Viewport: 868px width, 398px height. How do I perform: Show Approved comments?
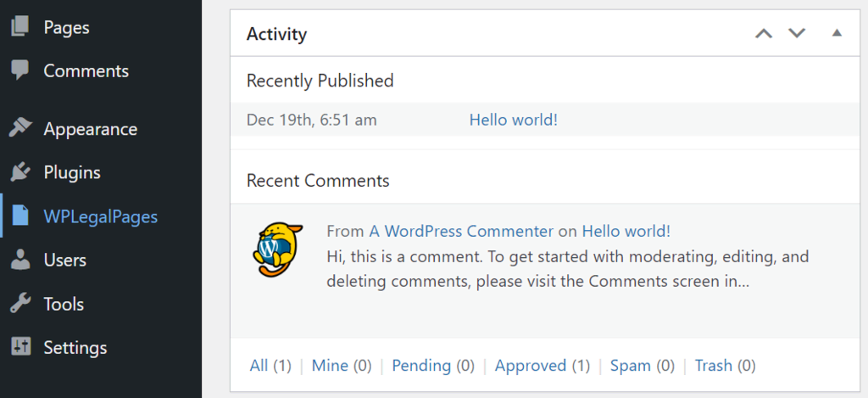click(x=531, y=366)
